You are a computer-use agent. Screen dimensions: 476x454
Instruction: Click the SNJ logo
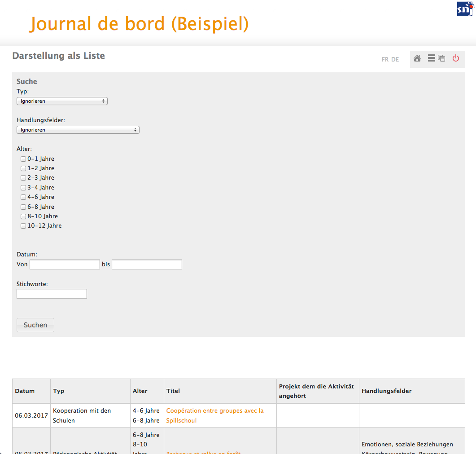(x=465, y=9)
